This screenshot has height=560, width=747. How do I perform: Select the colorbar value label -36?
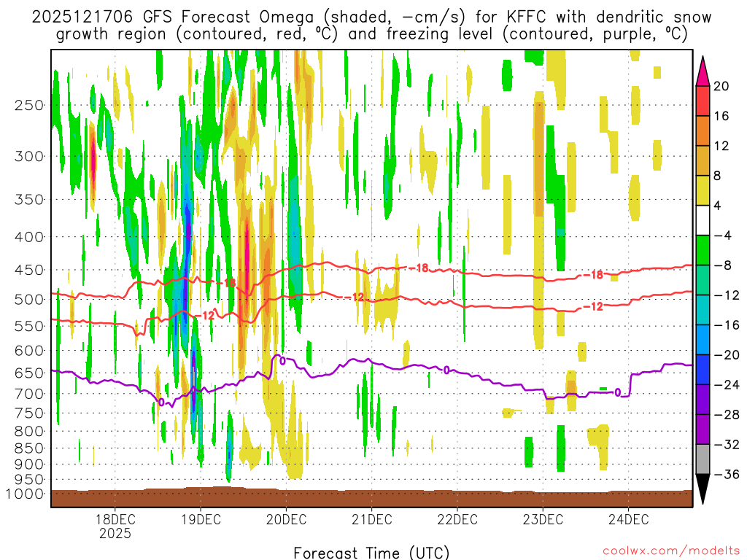pyautogui.click(x=727, y=474)
